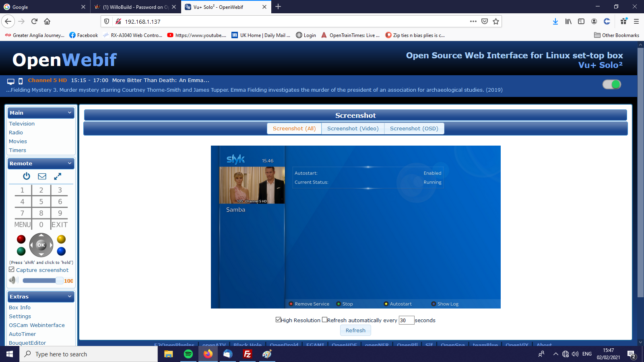Screen dimensions: 644x362
Task: Click the set-top box screenshot image
Action: pyautogui.click(x=356, y=227)
